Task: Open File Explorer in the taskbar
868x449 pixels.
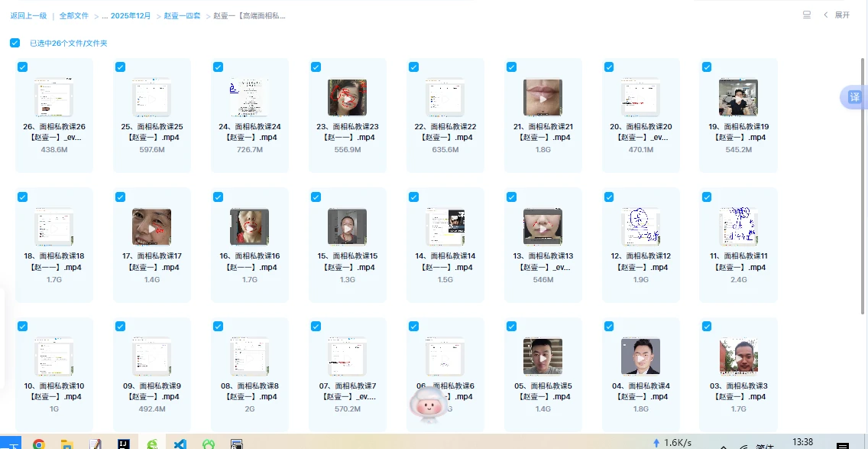Action: pos(66,444)
